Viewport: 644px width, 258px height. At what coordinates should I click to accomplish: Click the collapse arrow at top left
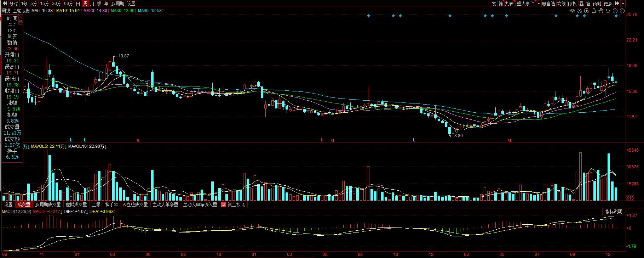point(4,4)
